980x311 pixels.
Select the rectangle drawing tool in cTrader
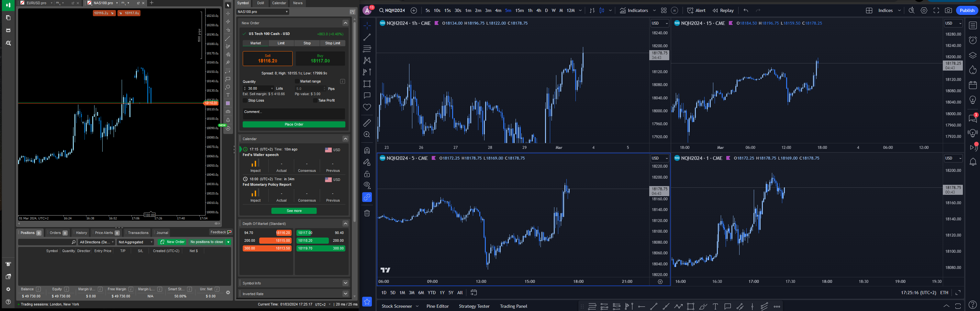228,79
